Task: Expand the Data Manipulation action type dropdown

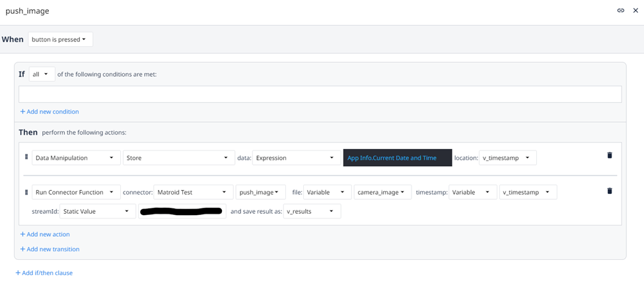Action: pyautogui.click(x=75, y=158)
